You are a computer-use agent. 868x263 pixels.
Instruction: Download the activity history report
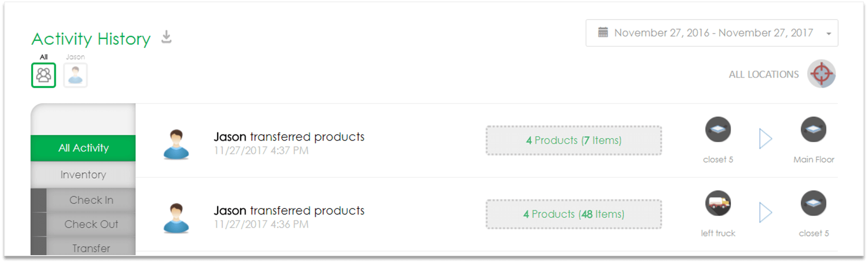[166, 37]
